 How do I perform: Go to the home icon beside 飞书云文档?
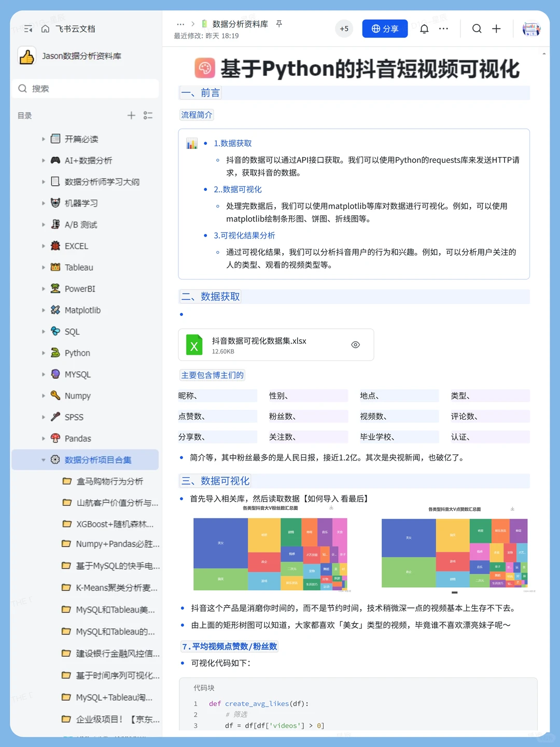[46, 29]
